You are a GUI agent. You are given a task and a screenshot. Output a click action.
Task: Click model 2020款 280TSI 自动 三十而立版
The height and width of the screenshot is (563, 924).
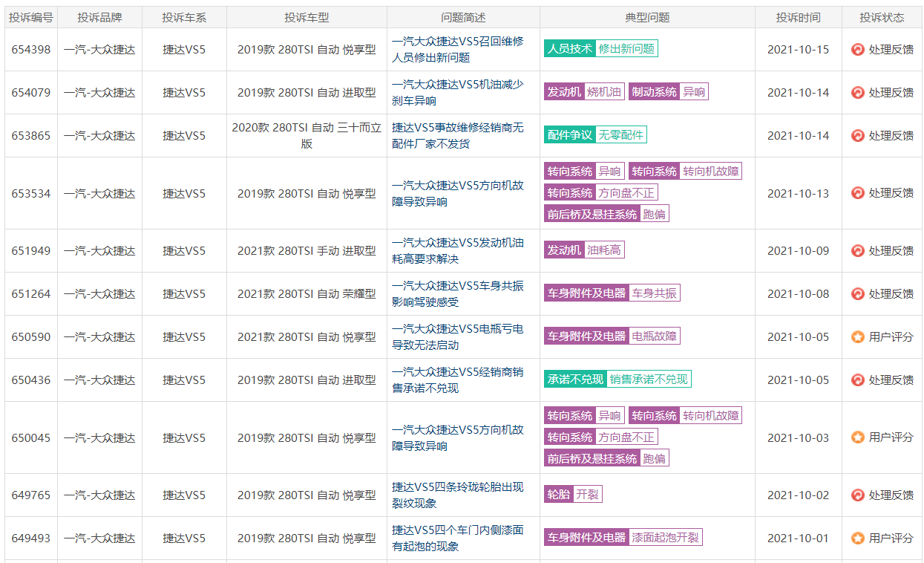click(x=307, y=136)
